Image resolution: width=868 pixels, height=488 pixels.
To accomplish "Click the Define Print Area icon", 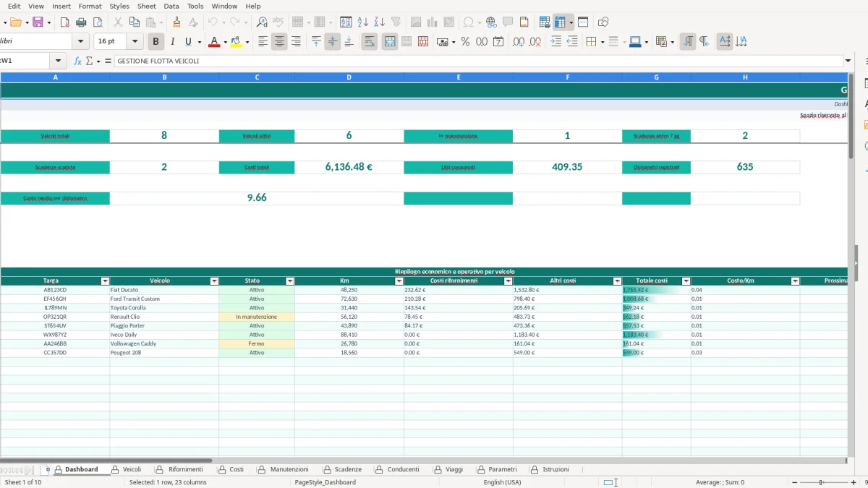I will tap(545, 22).
